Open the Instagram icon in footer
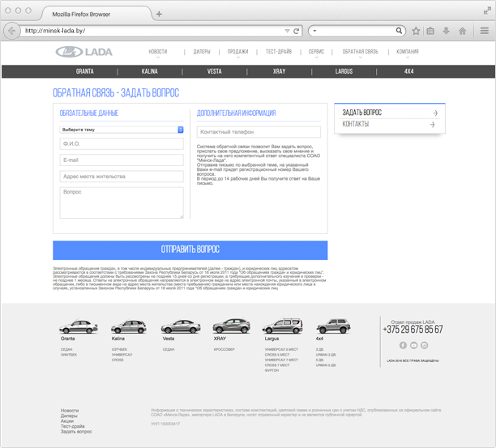The image size is (496, 448). click(425, 345)
